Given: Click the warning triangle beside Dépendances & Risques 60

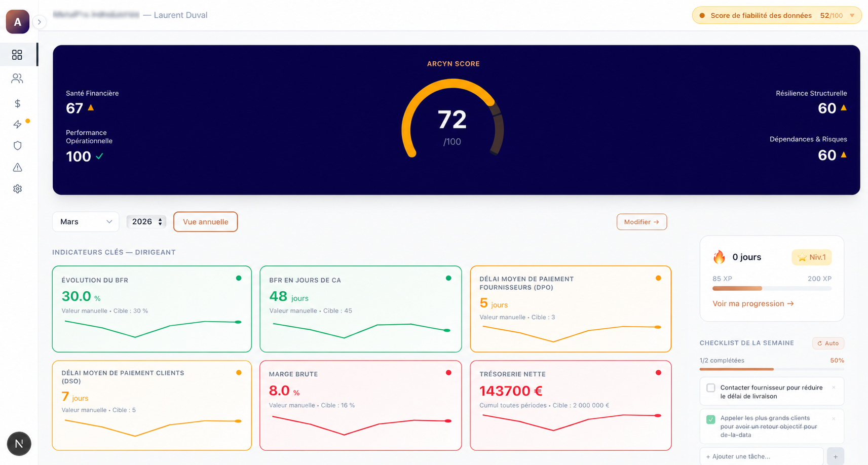Looking at the screenshot, I should 844,154.
